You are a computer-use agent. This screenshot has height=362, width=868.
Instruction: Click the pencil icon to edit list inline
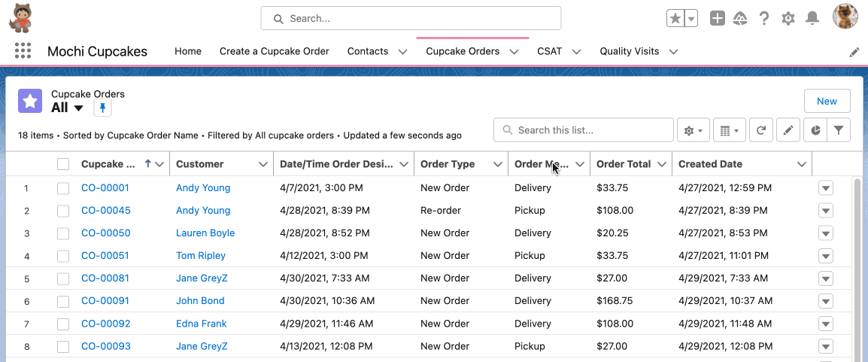(x=788, y=131)
